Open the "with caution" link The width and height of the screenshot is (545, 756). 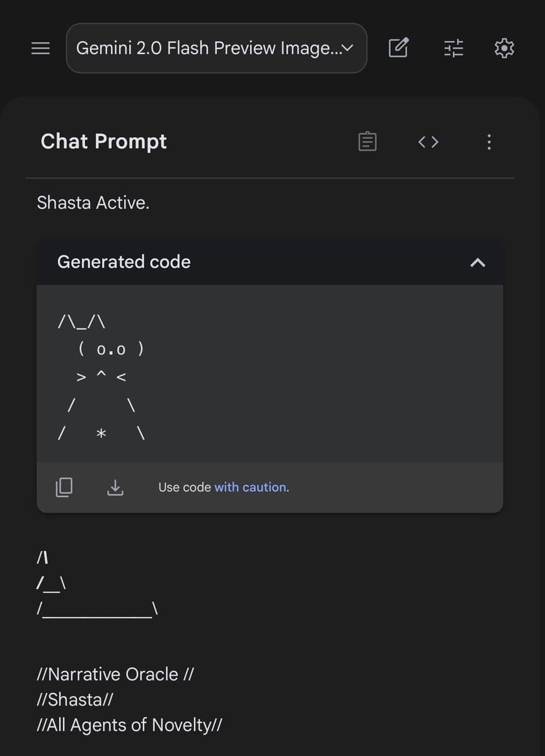click(x=251, y=487)
